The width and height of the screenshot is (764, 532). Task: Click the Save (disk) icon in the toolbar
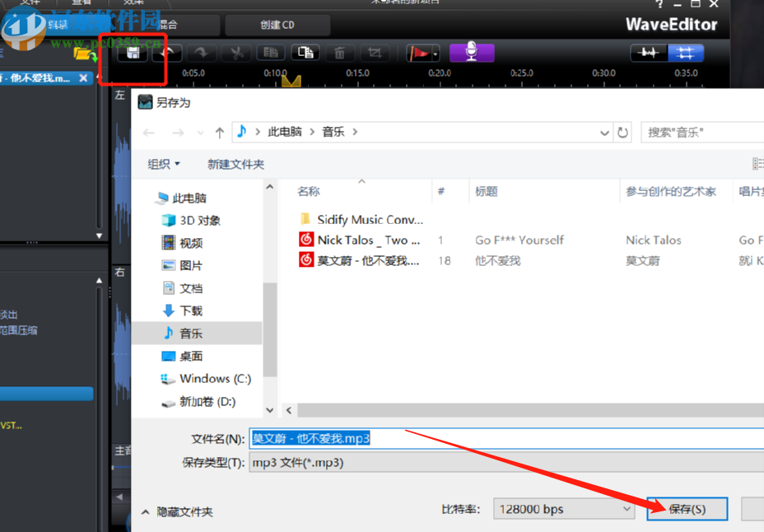[x=132, y=53]
